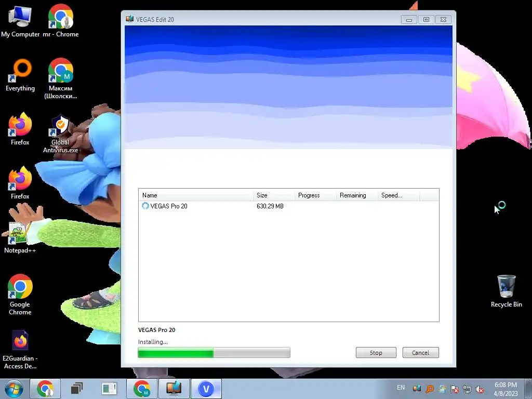Click the VEGAS Pro 20 row status icon
This screenshot has height=399, width=532.
(145, 206)
